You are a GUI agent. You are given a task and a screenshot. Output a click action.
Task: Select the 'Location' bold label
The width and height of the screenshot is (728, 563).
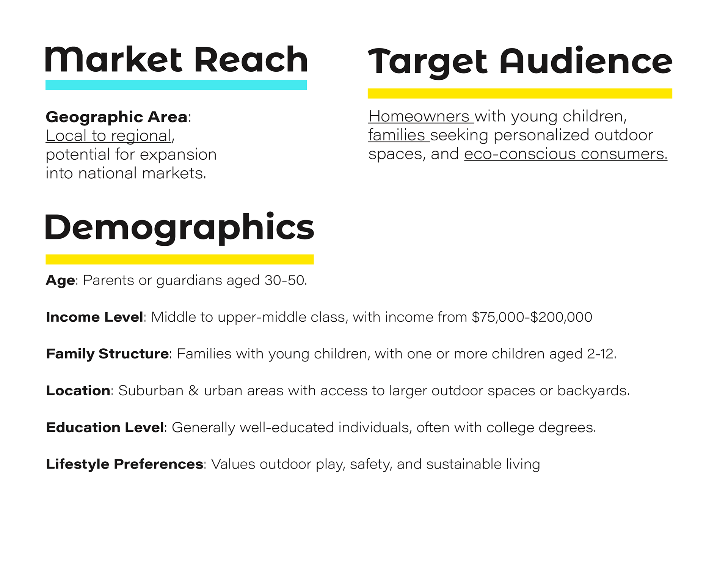[x=78, y=391]
